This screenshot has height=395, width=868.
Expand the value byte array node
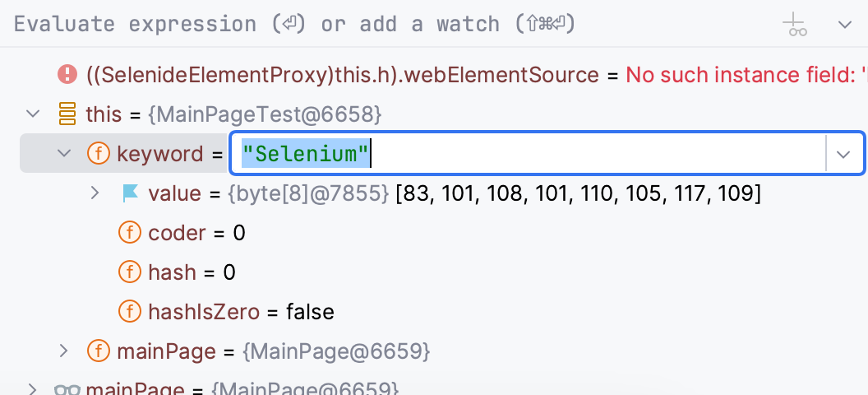coord(95,193)
